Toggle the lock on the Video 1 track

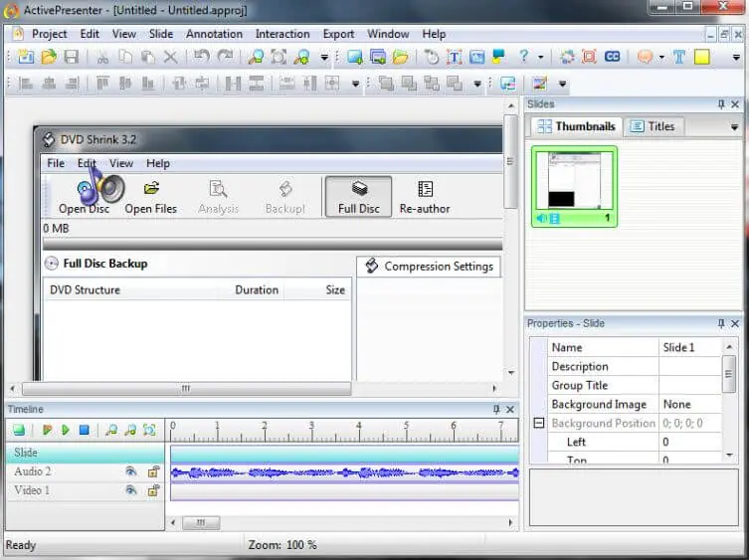153,490
